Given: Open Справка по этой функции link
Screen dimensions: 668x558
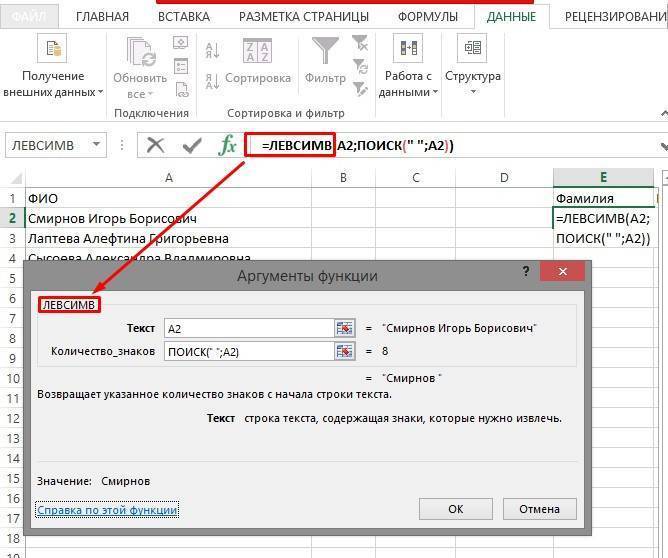Looking at the screenshot, I should tap(107, 510).
